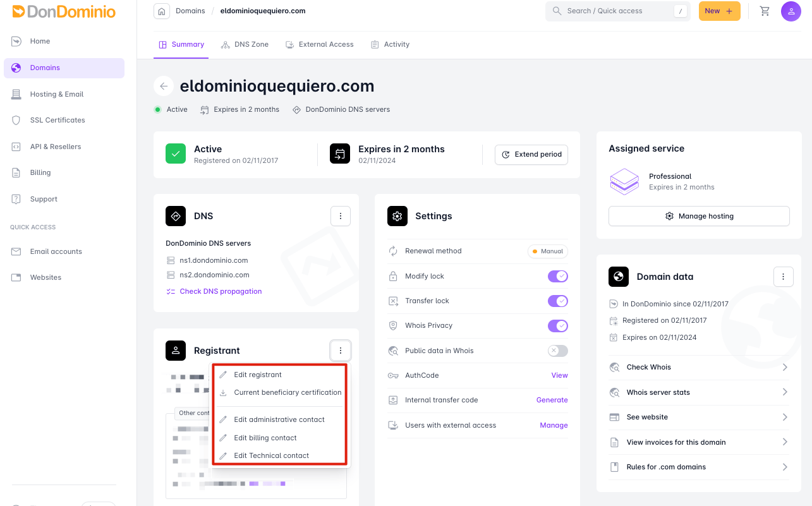Expand the Check Whois chevron
This screenshot has width=812, height=506.
[x=785, y=367]
